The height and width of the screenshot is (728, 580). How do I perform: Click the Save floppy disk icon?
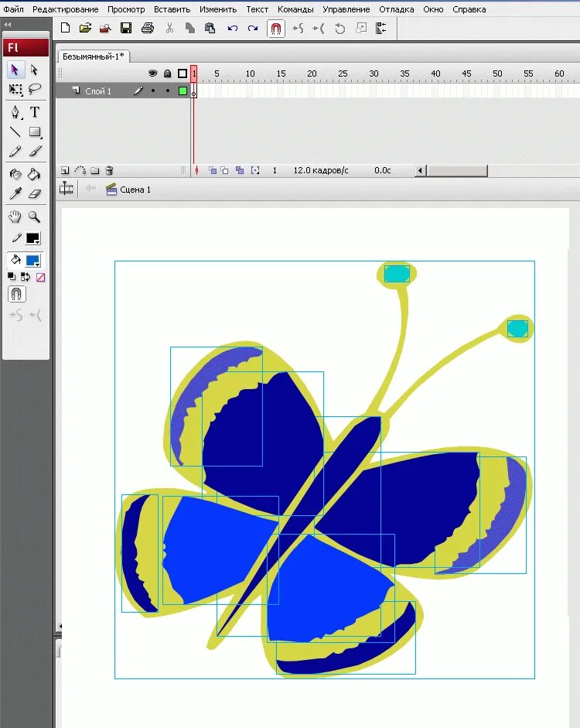click(x=126, y=29)
